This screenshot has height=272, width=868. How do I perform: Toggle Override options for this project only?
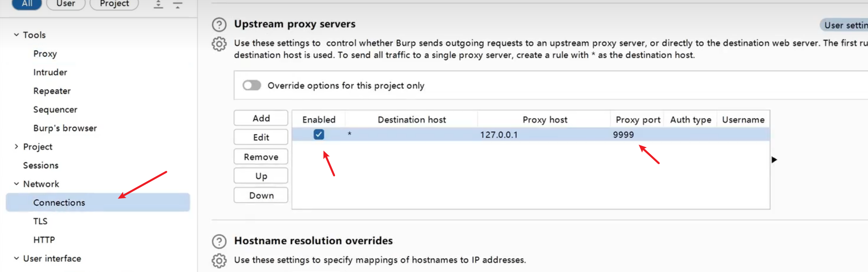[x=252, y=86]
